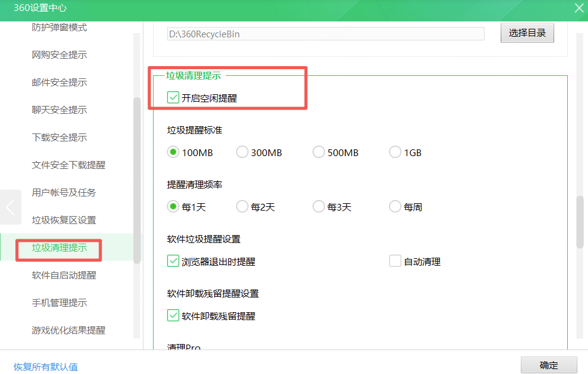
Task: Open 用户帐号及任务 settings
Action: click(64, 192)
